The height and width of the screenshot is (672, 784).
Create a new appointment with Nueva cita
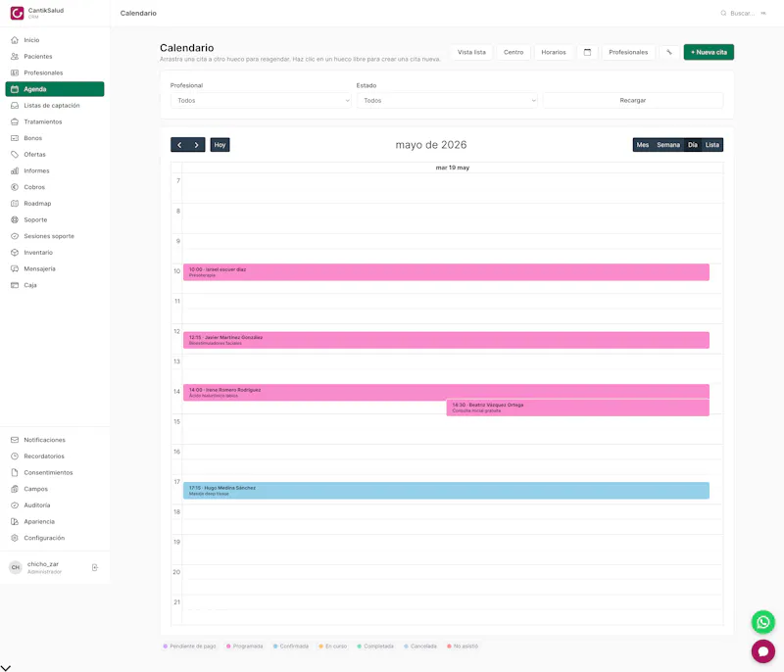tap(709, 52)
